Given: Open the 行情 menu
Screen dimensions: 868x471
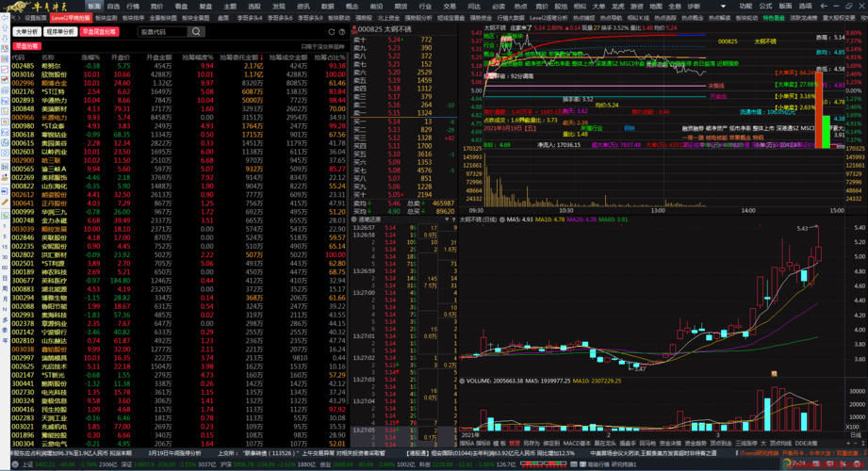Looking at the screenshot, I should [133, 6].
